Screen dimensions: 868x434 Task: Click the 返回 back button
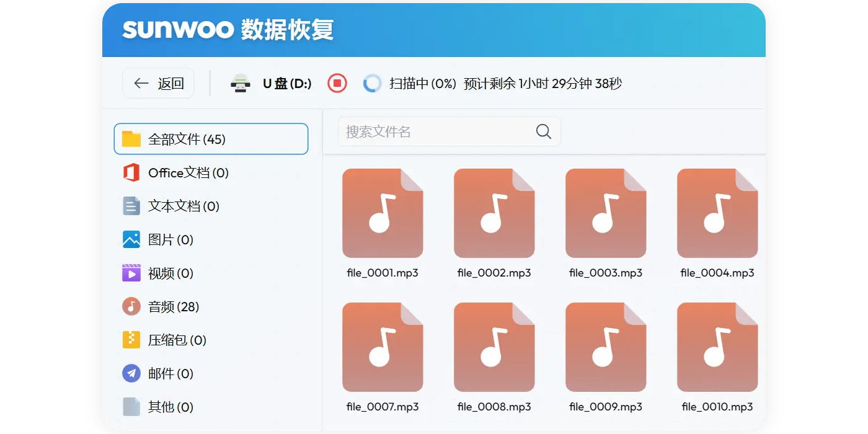[158, 82]
